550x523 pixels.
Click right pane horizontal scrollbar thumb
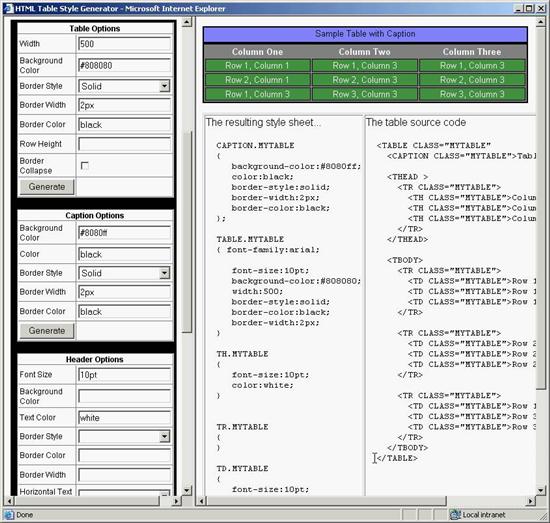click(326, 501)
